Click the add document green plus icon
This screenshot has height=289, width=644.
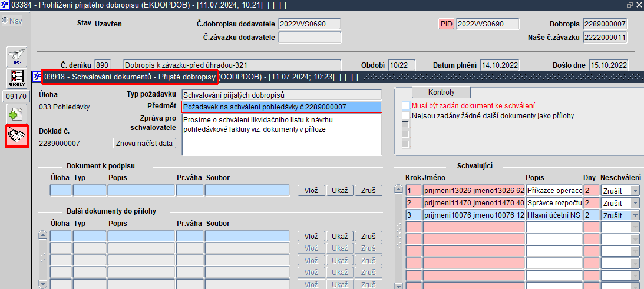[16, 114]
